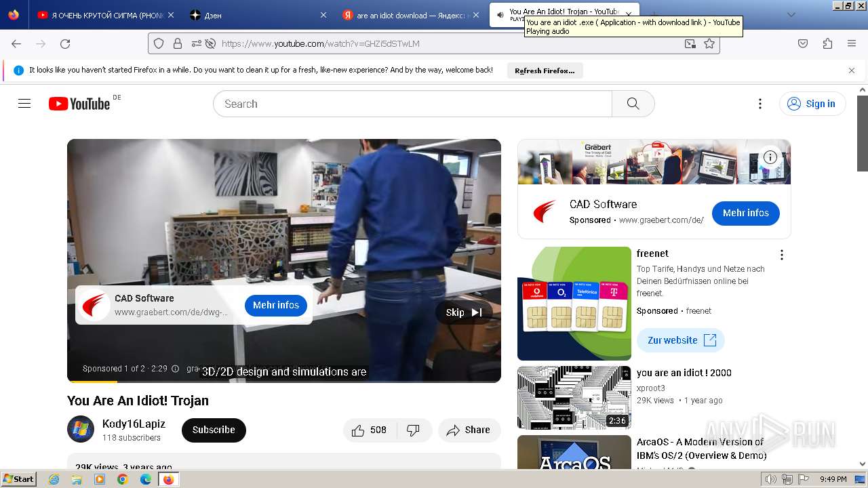The width and height of the screenshot is (868, 488).
Task: Open Zur website freenet link
Action: (681, 340)
